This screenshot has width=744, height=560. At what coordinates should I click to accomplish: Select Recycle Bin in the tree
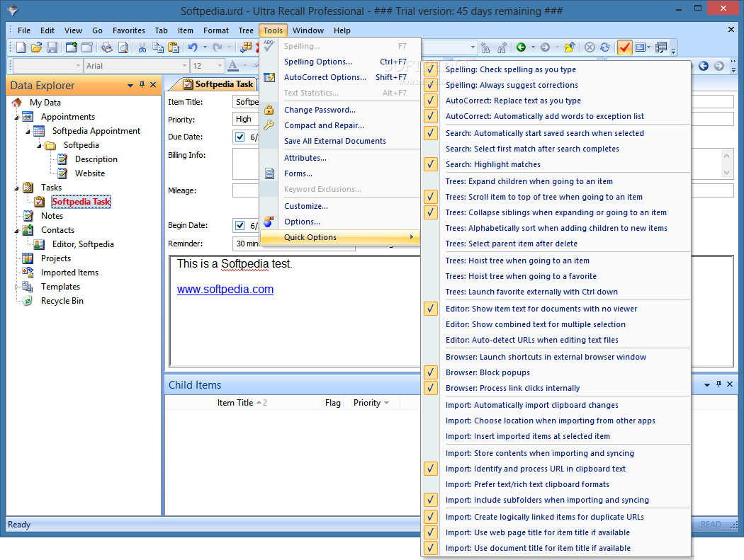[62, 301]
